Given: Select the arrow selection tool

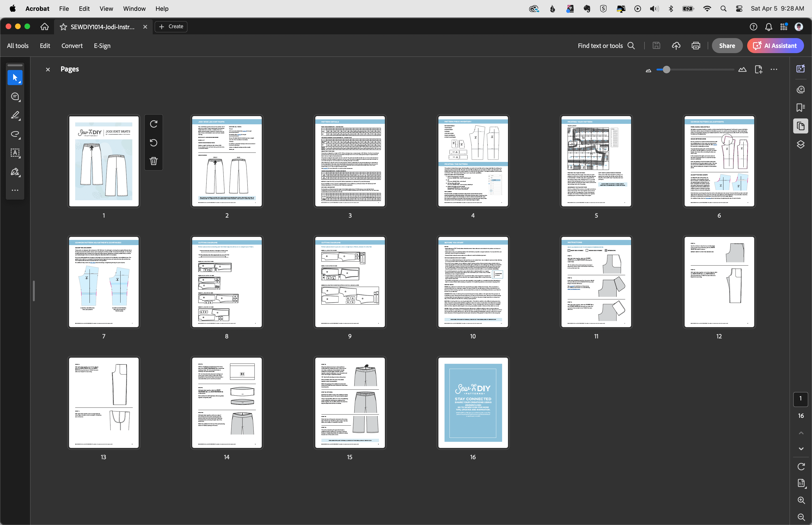Looking at the screenshot, I should 15,78.
